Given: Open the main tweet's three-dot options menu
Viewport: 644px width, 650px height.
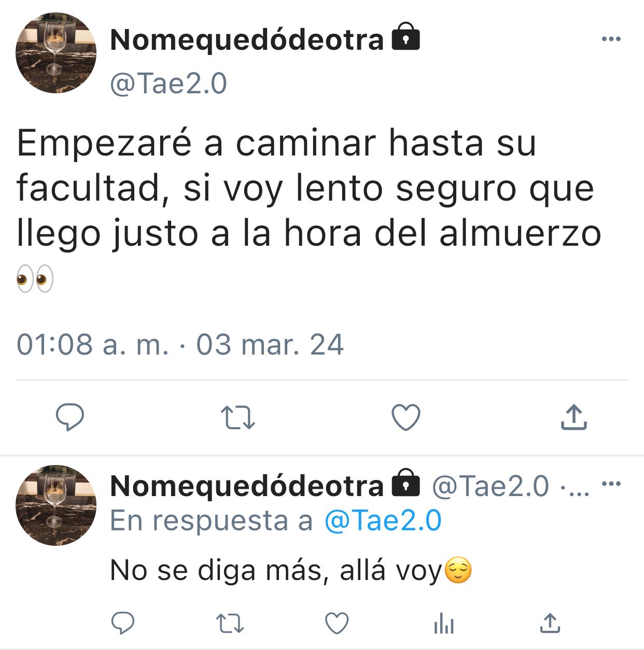Looking at the screenshot, I should (x=611, y=39).
